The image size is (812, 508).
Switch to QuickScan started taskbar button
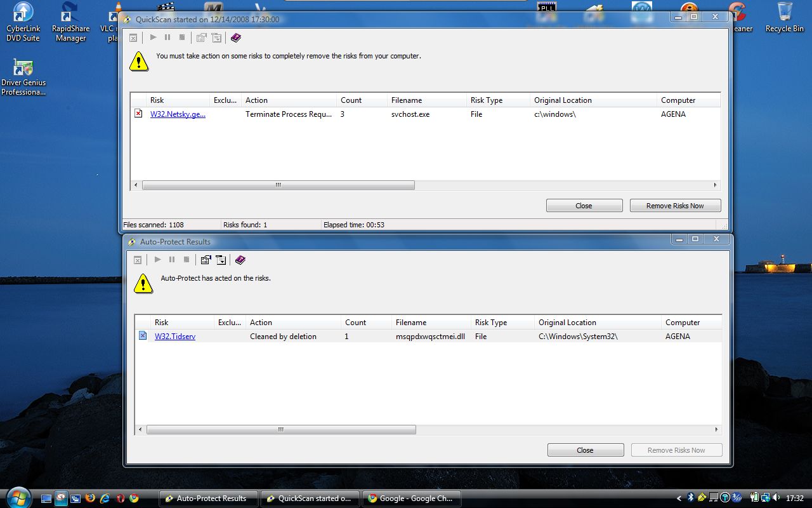(x=310, y=498)
